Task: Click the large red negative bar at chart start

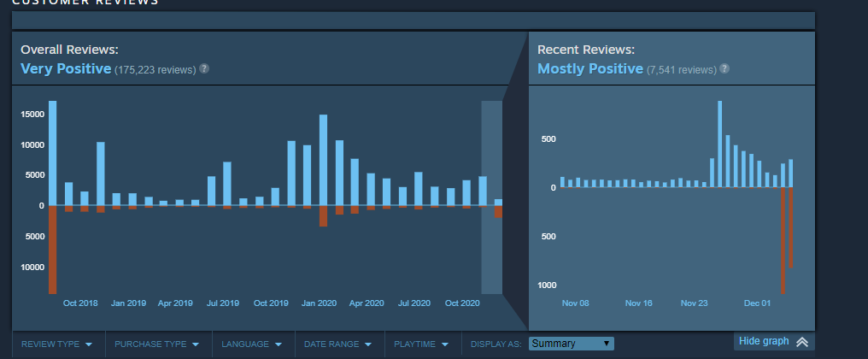Action: (53, 250)
